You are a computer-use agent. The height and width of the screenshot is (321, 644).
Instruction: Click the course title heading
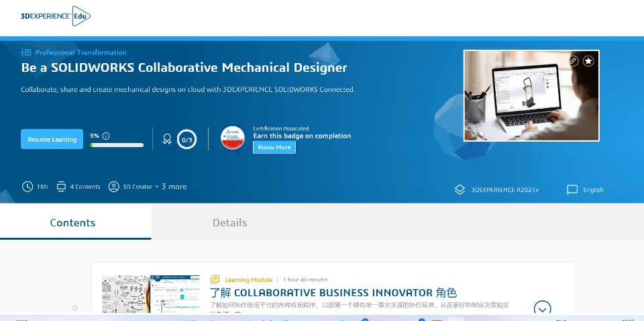click(x=184, y=68)
